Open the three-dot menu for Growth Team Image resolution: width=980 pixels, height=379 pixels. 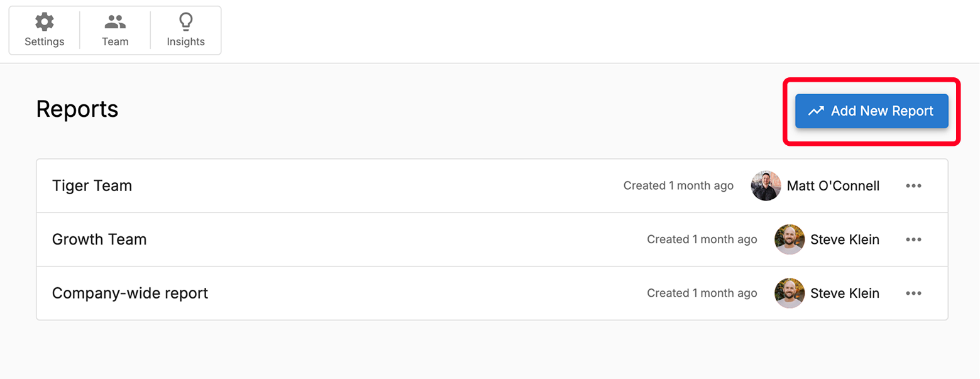point(913,239)
